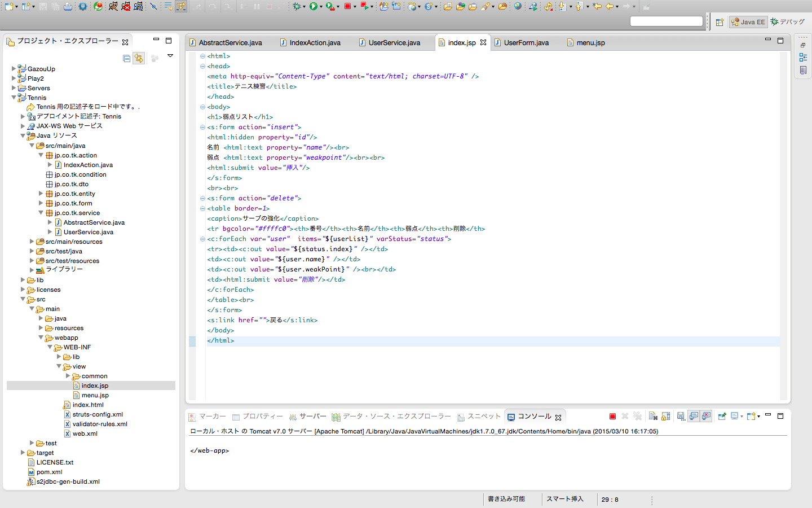Click the Print toolbar icon
Screen dimensions: 812x508
click(67, 7)
